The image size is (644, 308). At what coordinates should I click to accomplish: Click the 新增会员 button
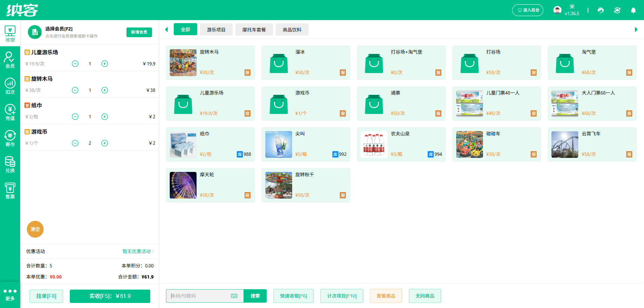[139, 32]
